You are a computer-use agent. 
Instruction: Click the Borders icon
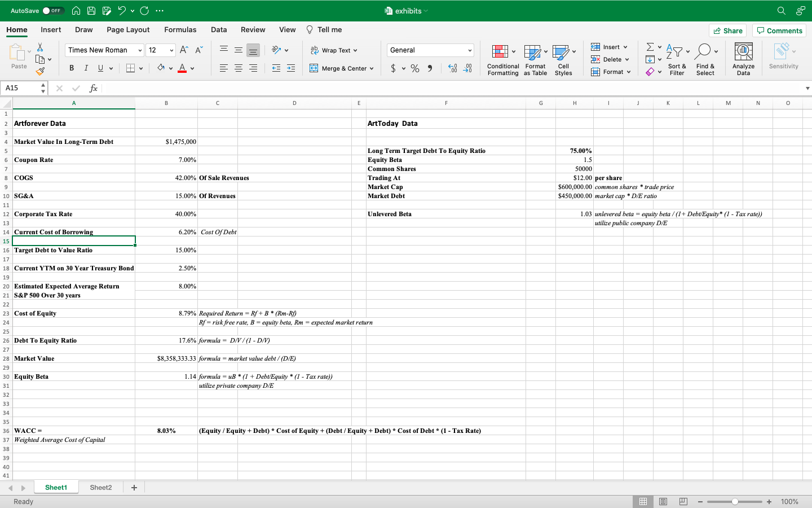click(130, 68)
